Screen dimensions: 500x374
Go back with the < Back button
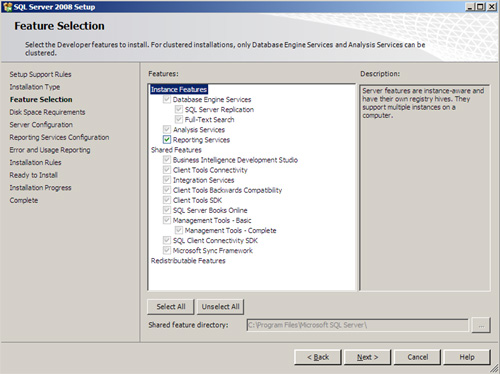tap(318, 357)
